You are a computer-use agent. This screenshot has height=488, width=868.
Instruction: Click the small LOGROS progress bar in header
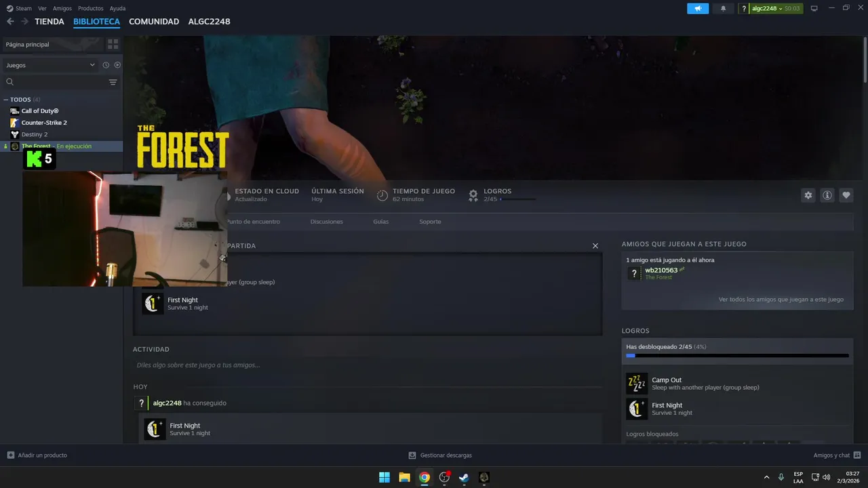click(x=517, y=199)
